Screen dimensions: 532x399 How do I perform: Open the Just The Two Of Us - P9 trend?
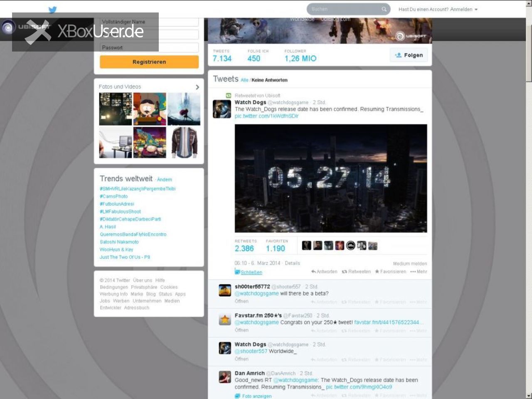[125, 257]
